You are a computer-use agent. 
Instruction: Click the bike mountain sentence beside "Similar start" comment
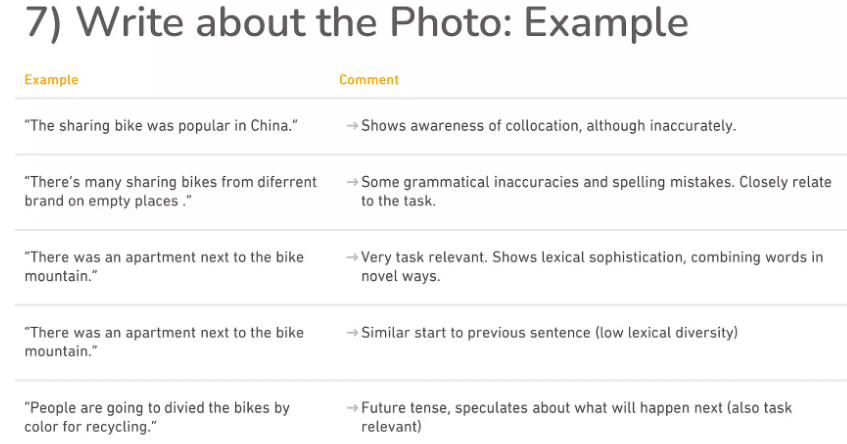164,342
